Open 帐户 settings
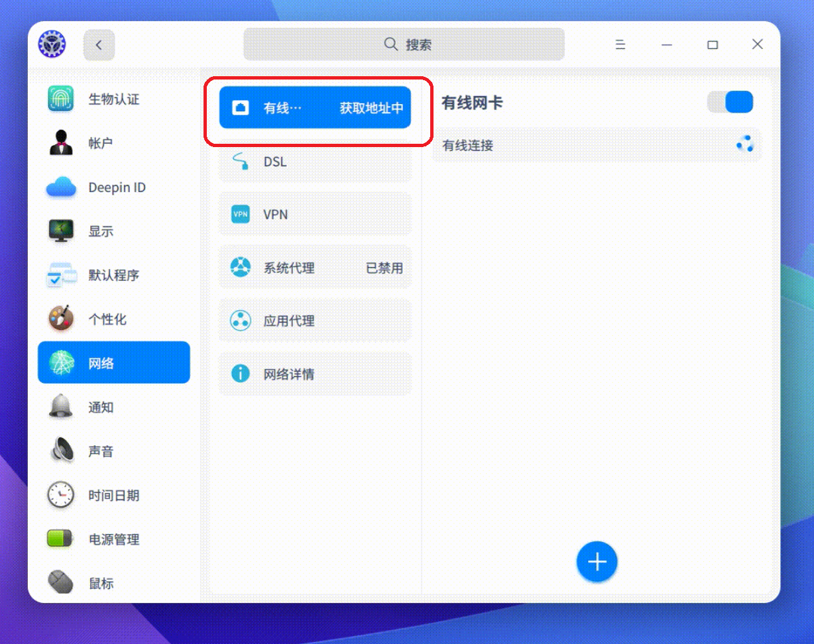Image resolution: width=814 pixels, height=644 pixels. coord(114,143)
